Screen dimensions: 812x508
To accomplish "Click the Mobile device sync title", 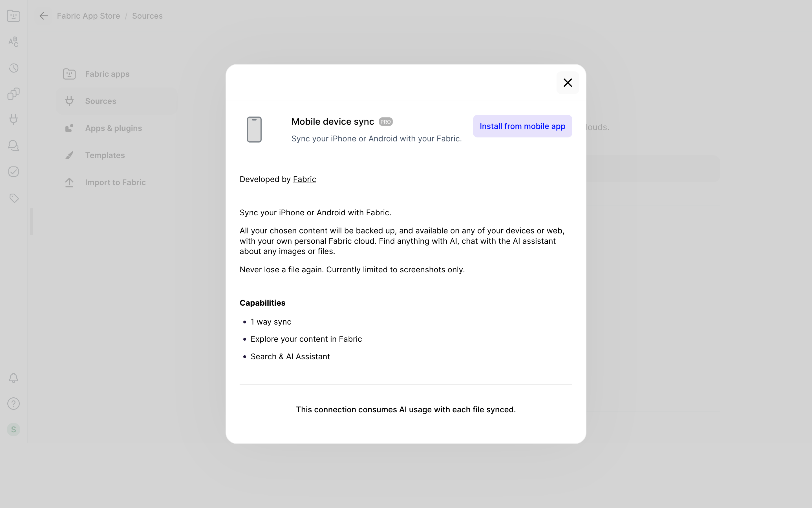I will coord(332,122).
